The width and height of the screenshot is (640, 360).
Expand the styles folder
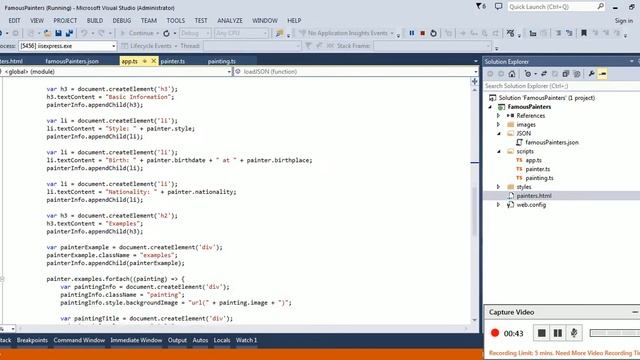click(498, 187)
